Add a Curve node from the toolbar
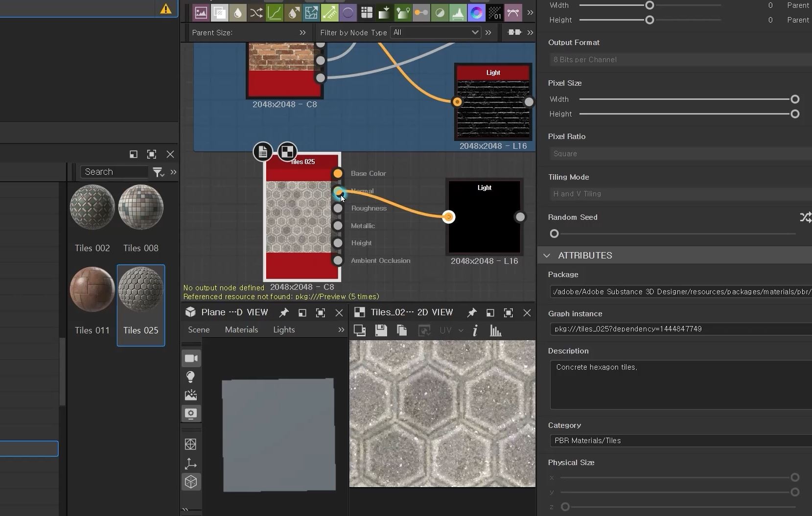The width and height of the screenshot is (812, 516). click(275, 13)
